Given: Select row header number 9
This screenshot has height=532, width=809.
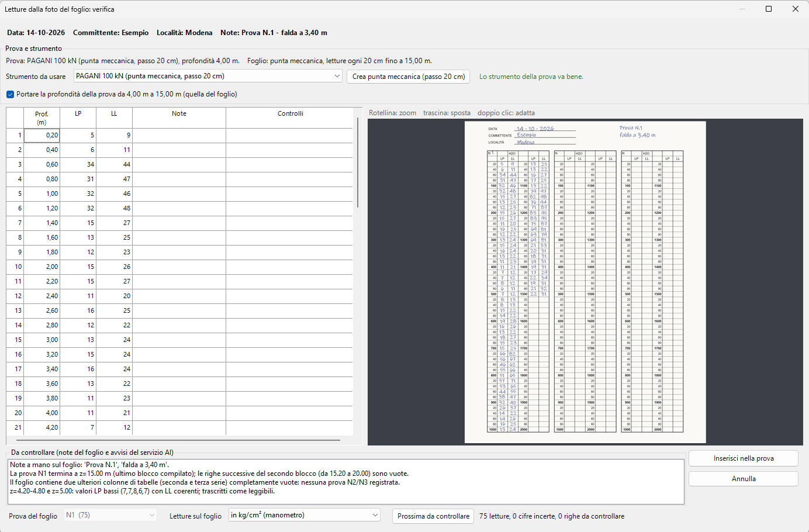Looking at the screenshot, I should (x=15, y=253).
